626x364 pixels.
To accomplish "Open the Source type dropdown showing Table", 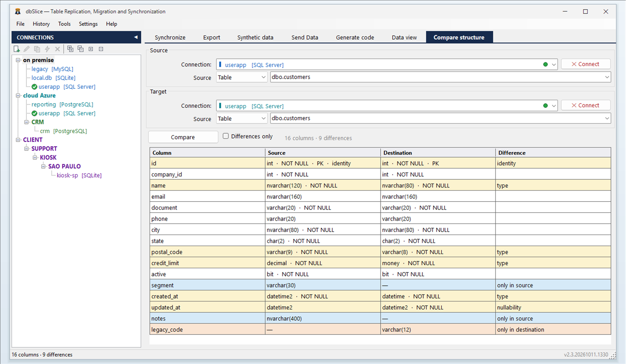I will click(x=242, y=78).
